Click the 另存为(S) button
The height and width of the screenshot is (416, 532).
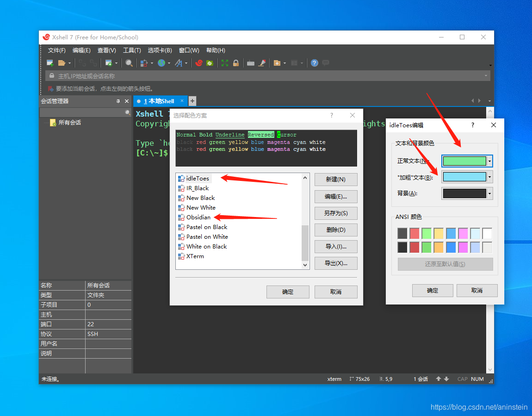(336, 213)
